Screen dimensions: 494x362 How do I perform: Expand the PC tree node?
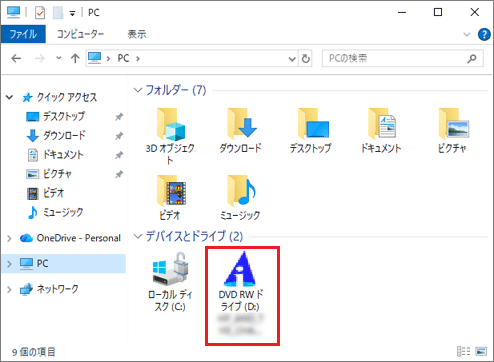tap(9, 264)
